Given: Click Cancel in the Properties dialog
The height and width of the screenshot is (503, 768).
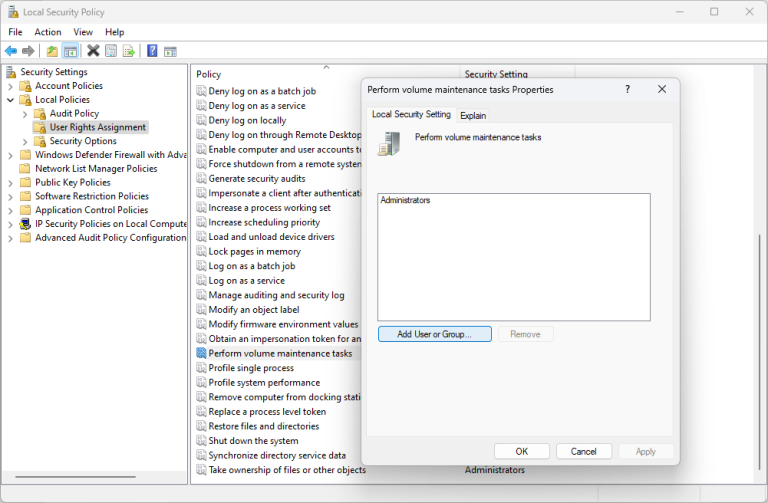Looking at the screenshot, I should [x=583, y=451].
